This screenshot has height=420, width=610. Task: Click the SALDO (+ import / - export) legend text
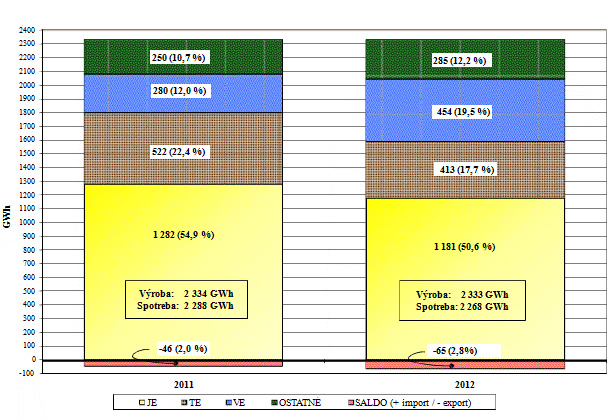(413, 402)
